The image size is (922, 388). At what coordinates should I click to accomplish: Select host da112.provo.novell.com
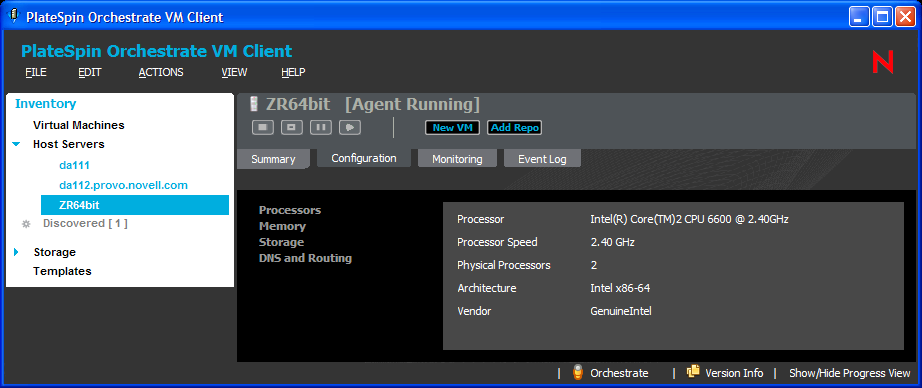(x=123, y=185)
